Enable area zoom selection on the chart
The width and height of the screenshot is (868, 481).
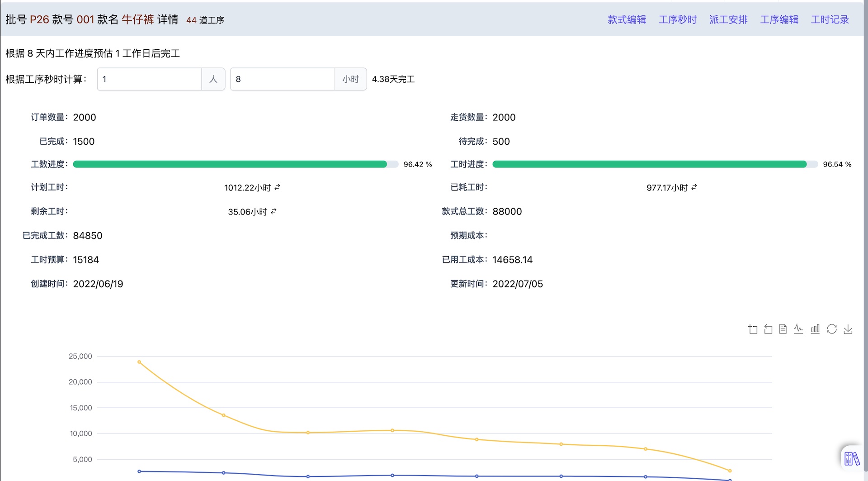(x=753, y=329)
